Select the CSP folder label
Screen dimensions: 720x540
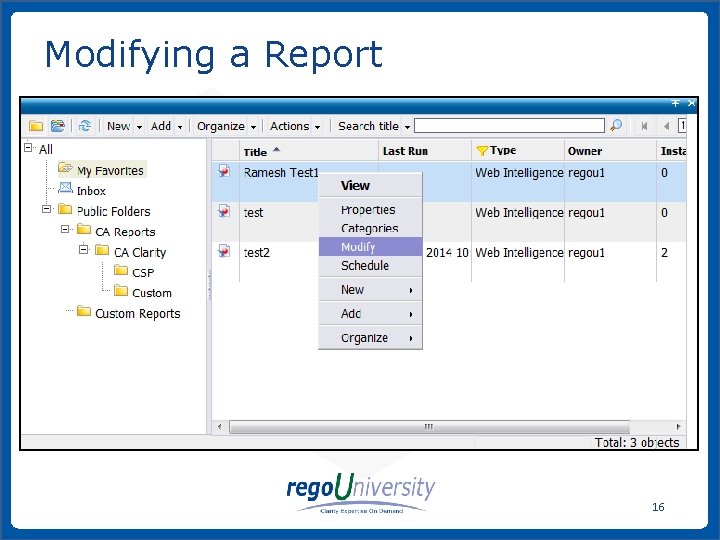[143, 273]
